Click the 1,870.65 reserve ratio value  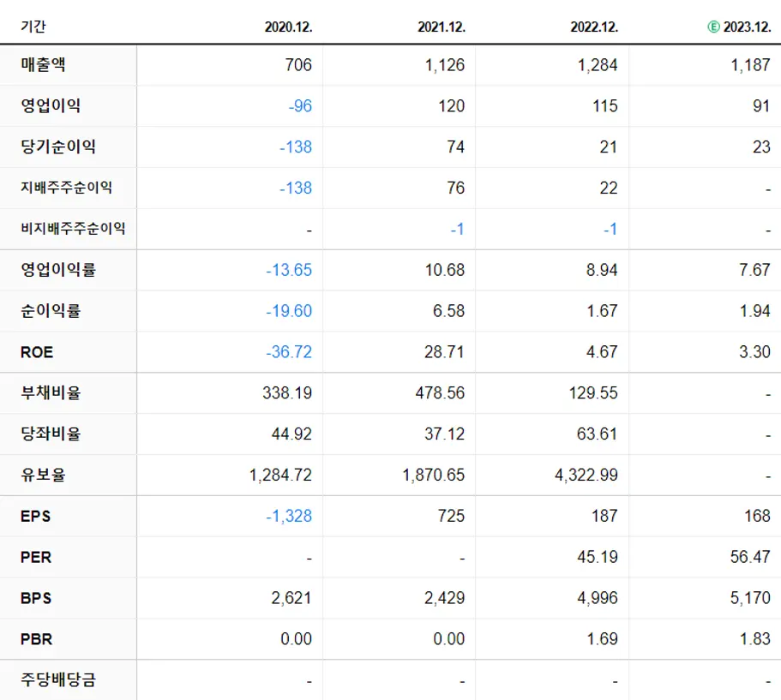click(x=434, y=475)
